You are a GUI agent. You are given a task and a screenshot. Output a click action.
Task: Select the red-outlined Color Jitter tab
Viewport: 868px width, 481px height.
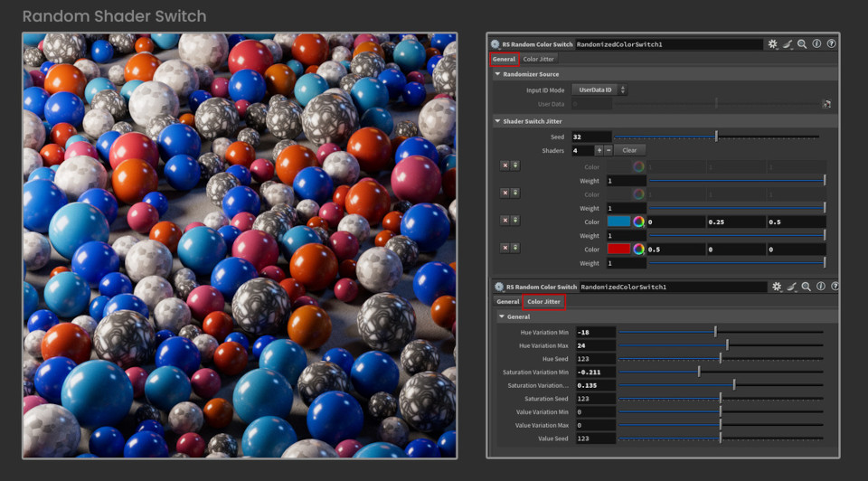pos(543,301)
